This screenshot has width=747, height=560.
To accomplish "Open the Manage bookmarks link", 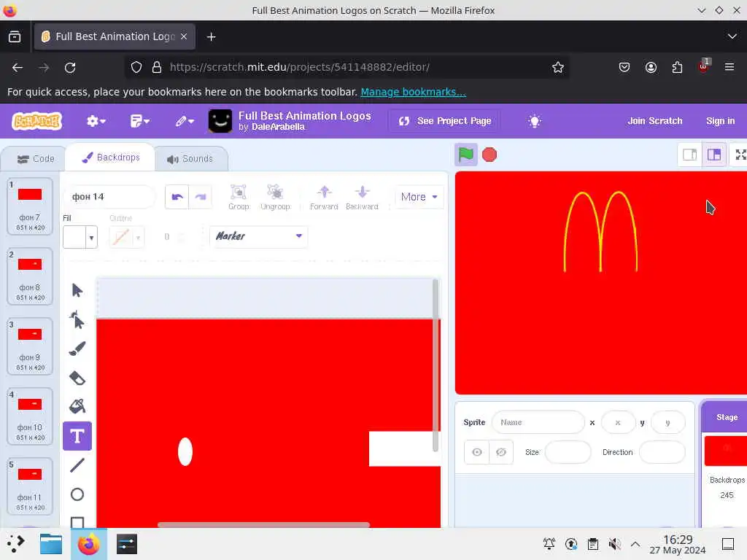I will (x=413, y=91).
